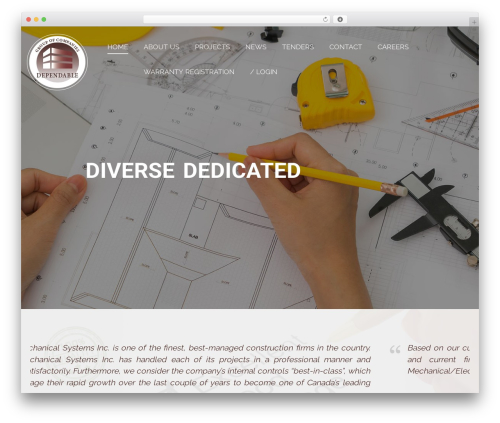Open the Projects menu item
Screen dimensions: 500x423
tap(212, 47)
